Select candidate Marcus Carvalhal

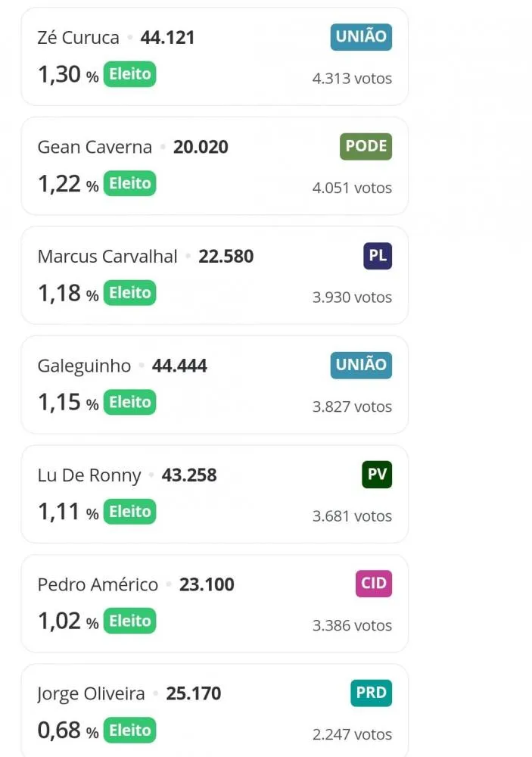click(107, 257)
